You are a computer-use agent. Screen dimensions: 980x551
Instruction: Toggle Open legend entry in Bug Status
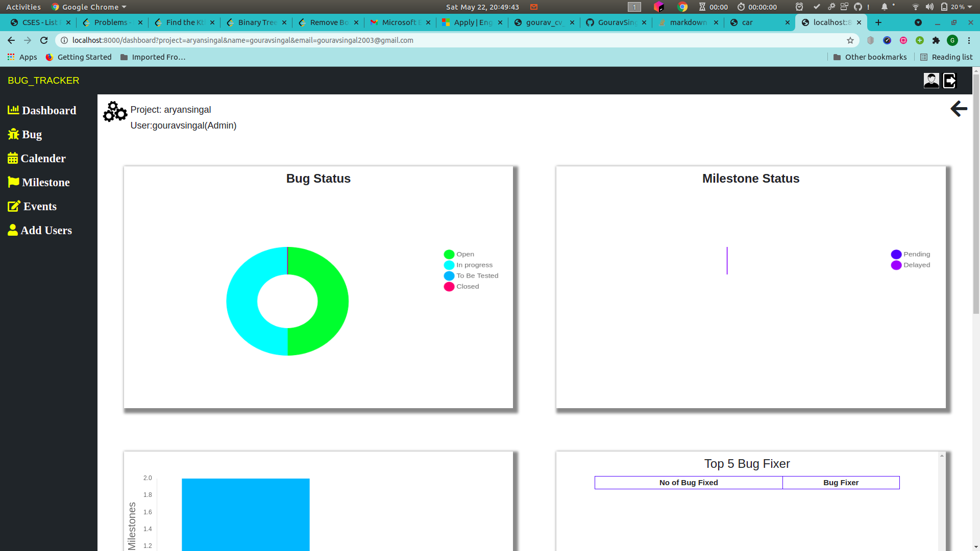(459, 254)
